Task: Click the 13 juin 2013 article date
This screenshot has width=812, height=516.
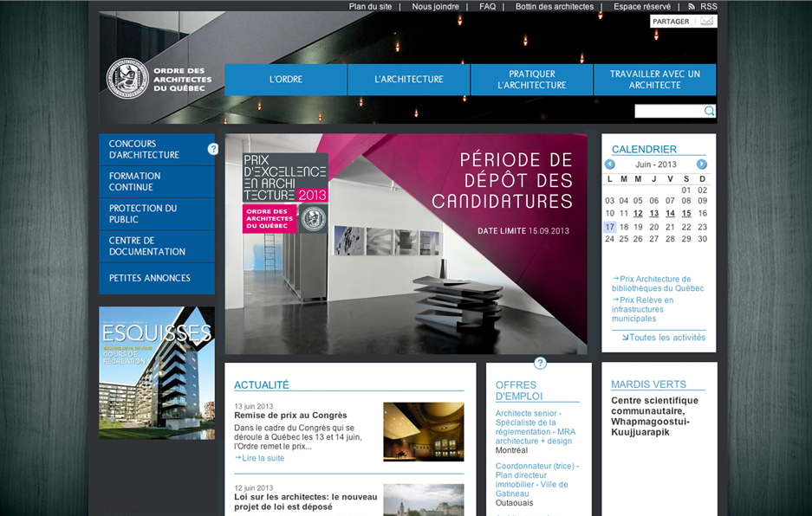Action: click(254, 406)
